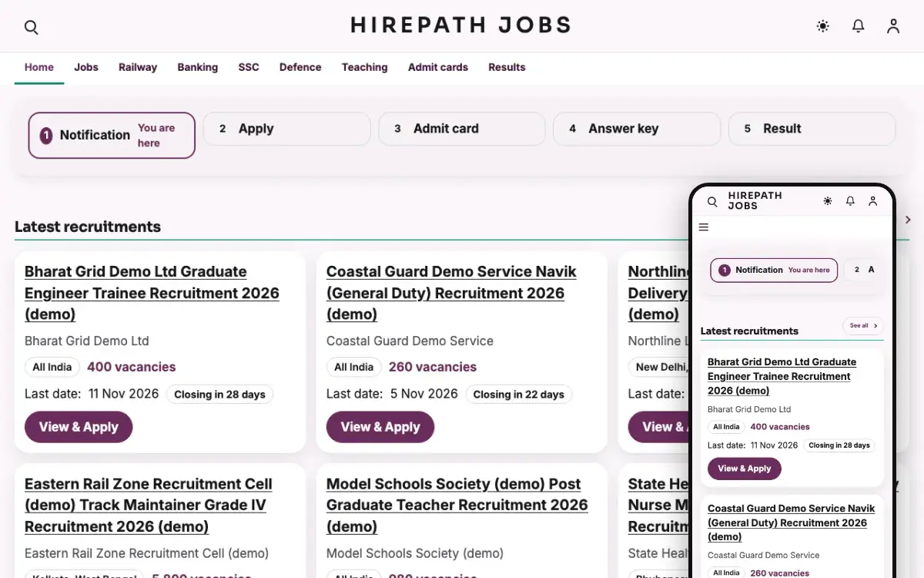
Task: Open the bell icon in mobile preview
Action: (x=850, y=201)
